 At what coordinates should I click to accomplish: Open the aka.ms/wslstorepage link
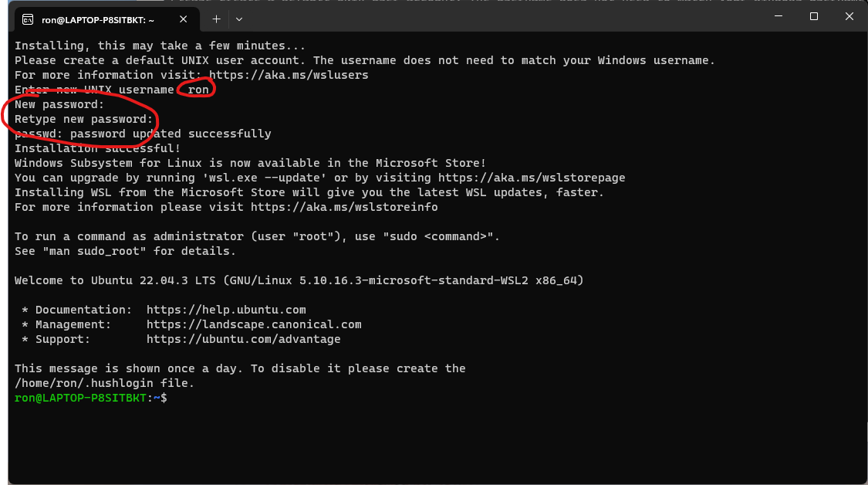532,178
